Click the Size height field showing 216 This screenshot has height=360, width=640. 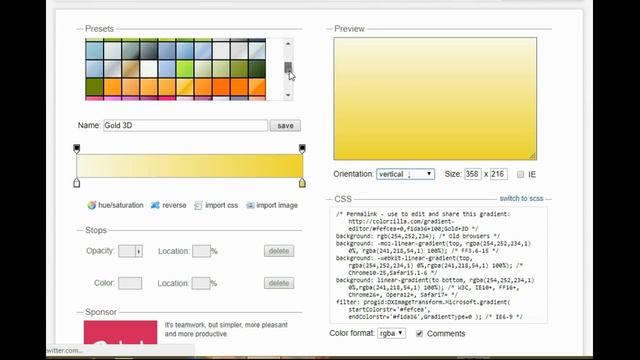[x=498, y=174]
